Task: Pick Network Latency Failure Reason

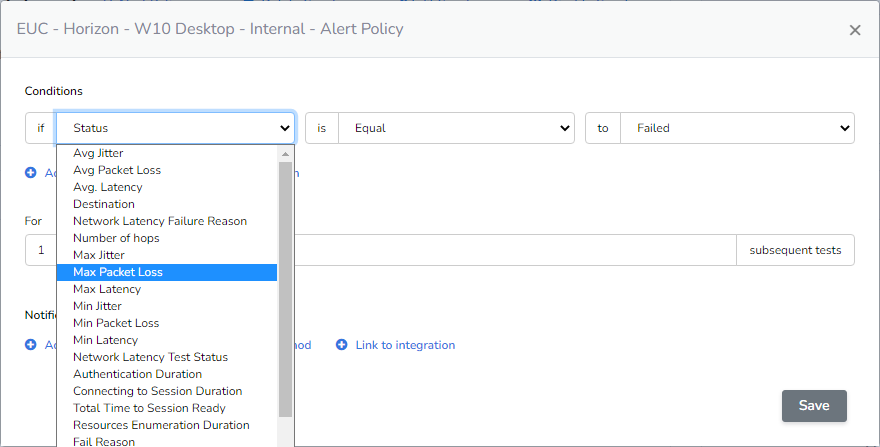Action: coord(167,221)
